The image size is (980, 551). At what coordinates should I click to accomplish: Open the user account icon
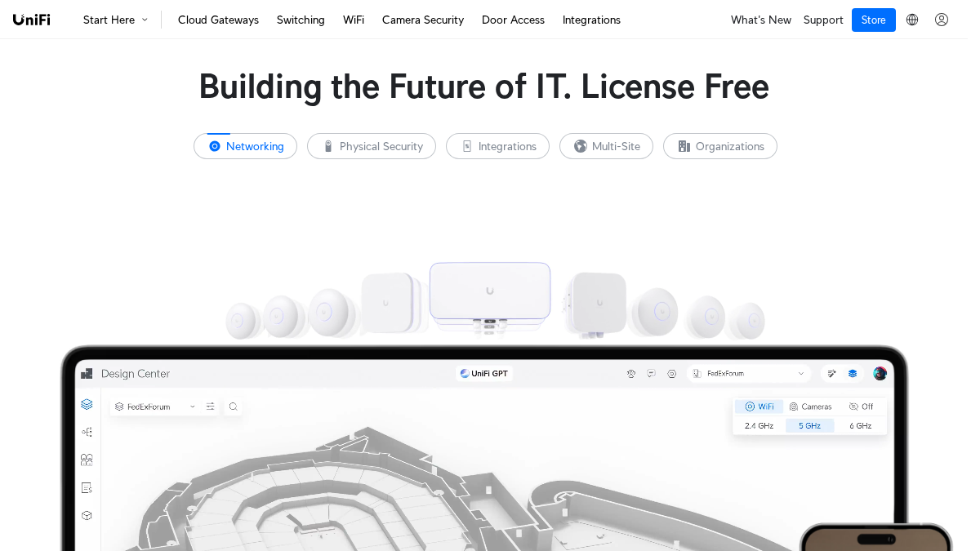(x=942, y=20)
